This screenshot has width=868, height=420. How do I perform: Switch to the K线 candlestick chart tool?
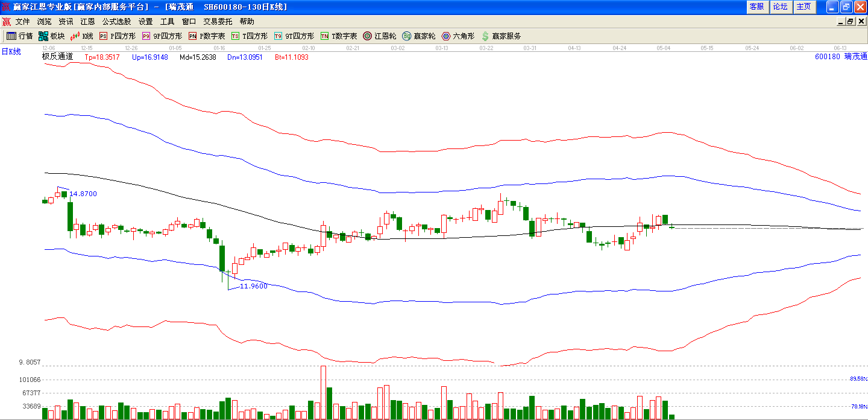click(82, 36)
